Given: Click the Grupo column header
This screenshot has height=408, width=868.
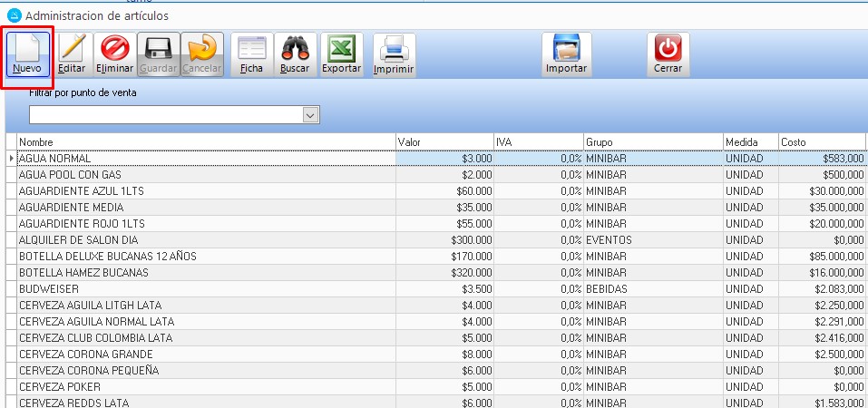Looking at the screenshot, I should [x=652, y=142].
